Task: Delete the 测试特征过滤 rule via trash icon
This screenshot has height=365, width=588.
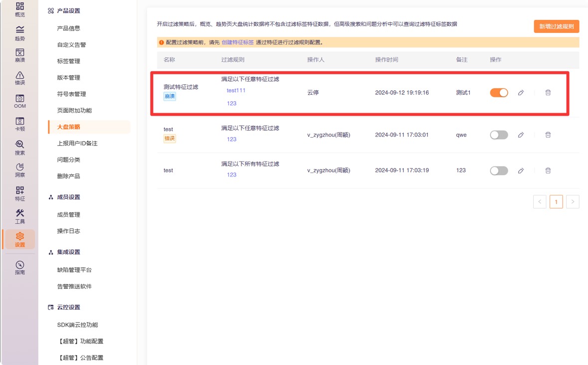Action: click(x=548, y=93)
